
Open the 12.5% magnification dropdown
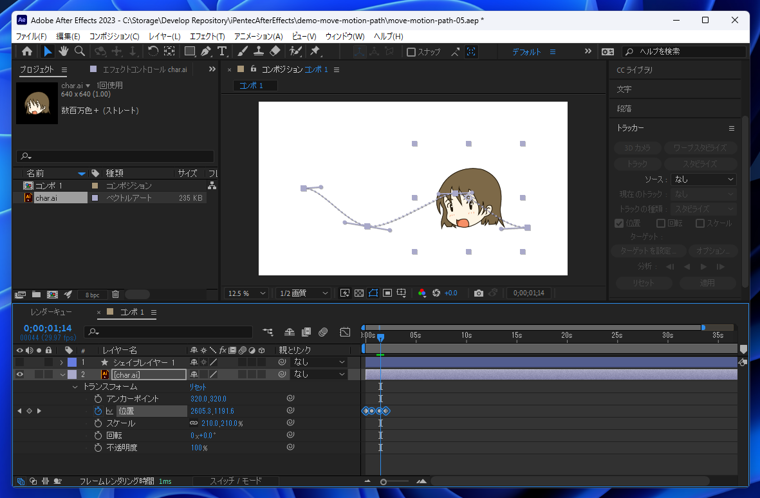pyautogui.click(x=247, y=293)
